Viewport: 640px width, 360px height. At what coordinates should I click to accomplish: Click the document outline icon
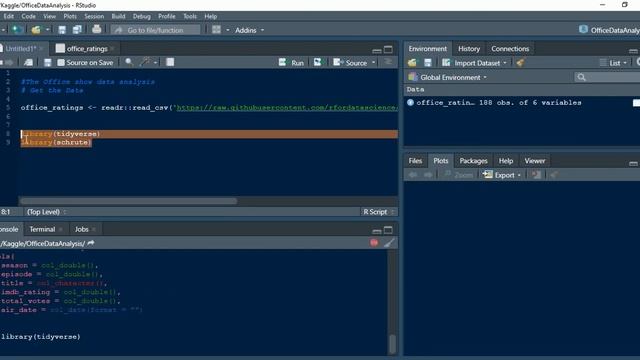click(388, 62)
